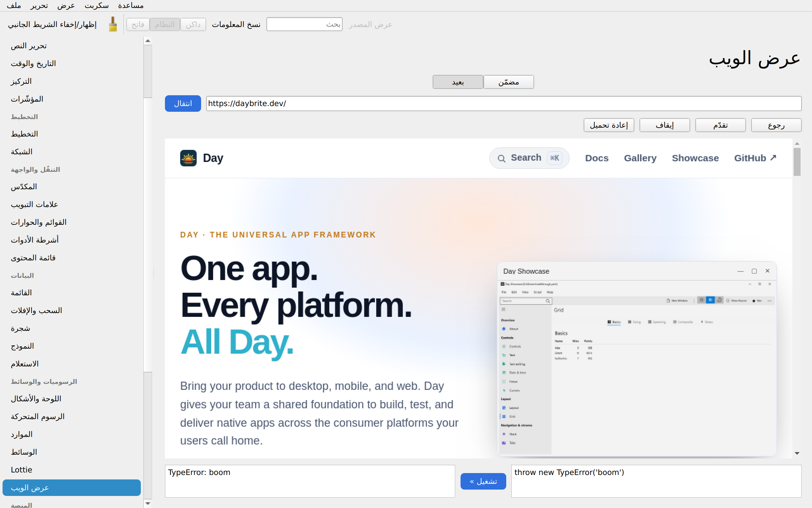Select اللوحة والأشكال in the sidebar

(71, 399)
